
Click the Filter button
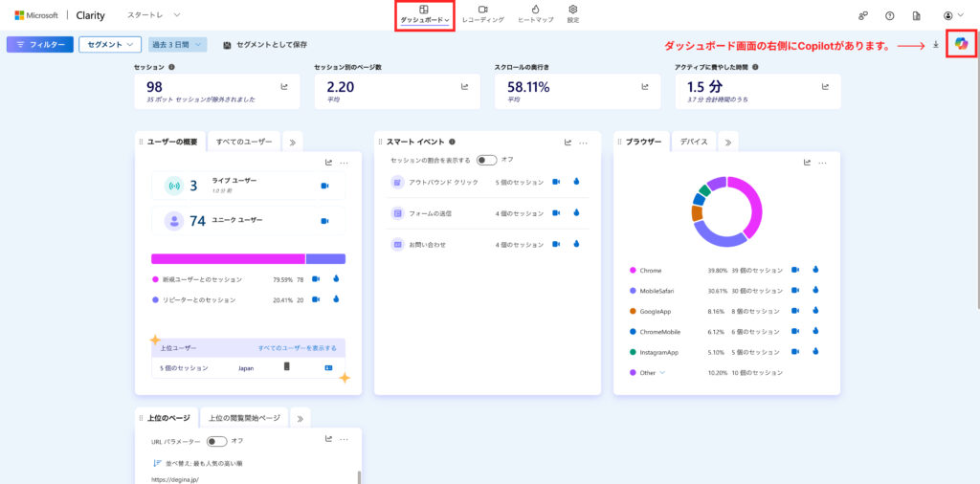pyautogui.click(x=39, y=45)
